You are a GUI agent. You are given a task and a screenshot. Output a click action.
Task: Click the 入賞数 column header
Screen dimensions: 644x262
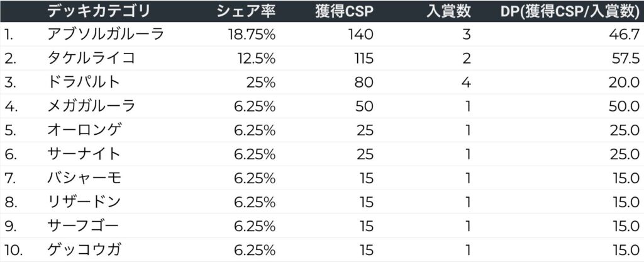coord(448,11)
